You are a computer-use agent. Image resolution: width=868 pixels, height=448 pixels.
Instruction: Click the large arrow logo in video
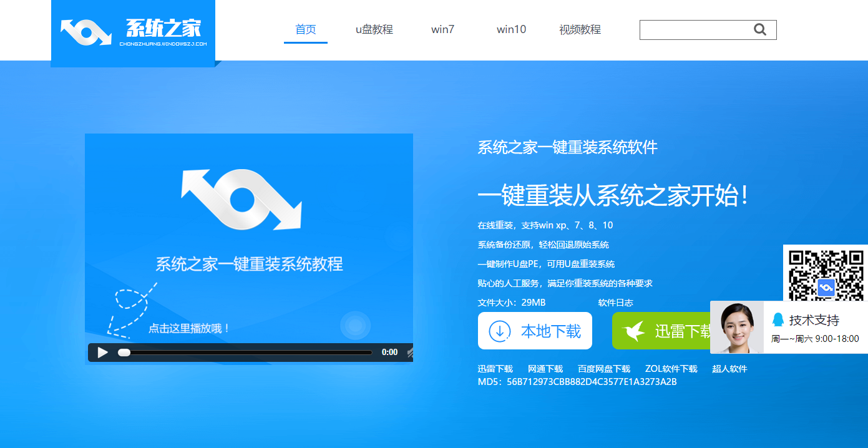tap(241, 199)
